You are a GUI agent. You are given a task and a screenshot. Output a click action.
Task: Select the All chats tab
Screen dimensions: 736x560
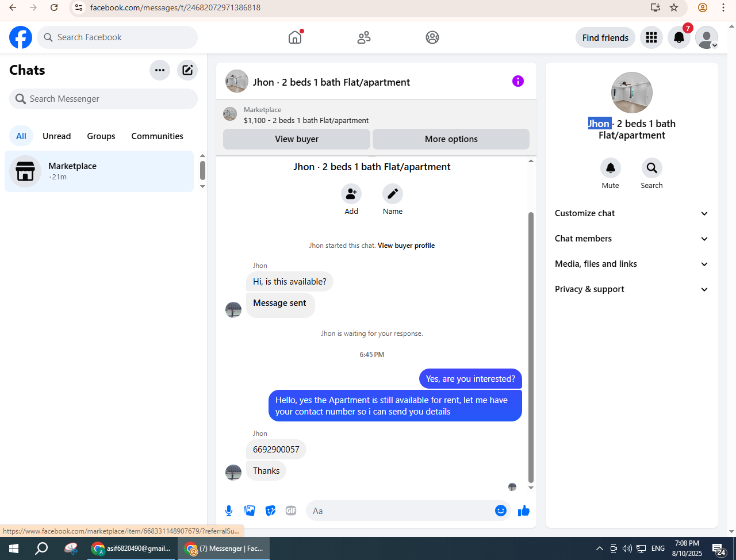[21, 136]
